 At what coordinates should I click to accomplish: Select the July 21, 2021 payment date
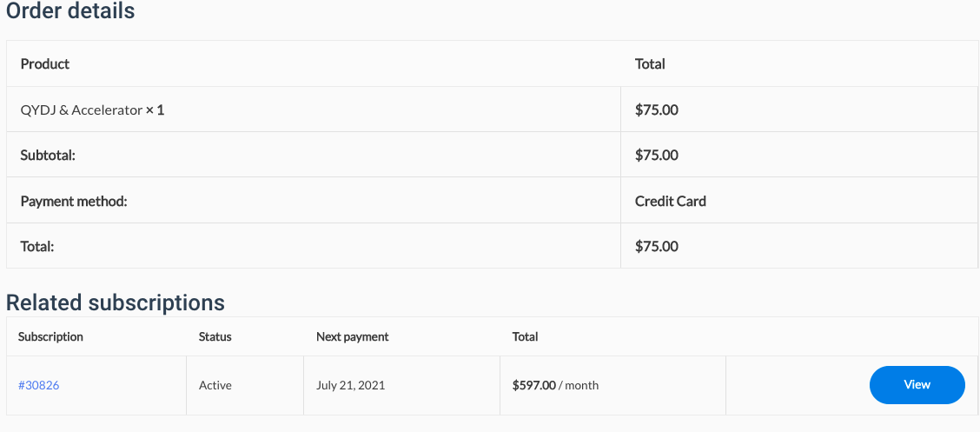350,385
